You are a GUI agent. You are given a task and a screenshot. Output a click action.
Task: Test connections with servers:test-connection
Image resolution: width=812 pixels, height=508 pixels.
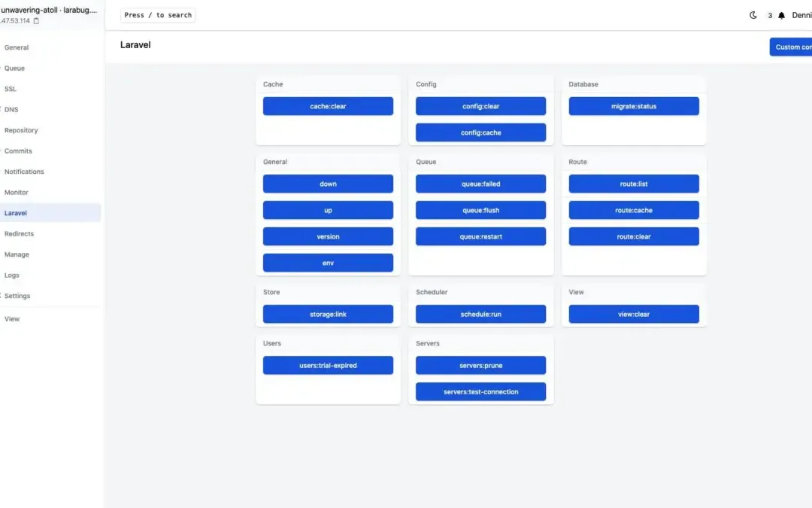(x=480, y=391)
